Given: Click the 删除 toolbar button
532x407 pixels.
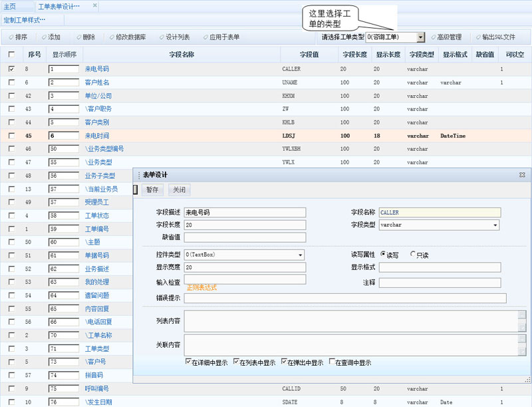Looking at the screenshot, I should (86, 37).
